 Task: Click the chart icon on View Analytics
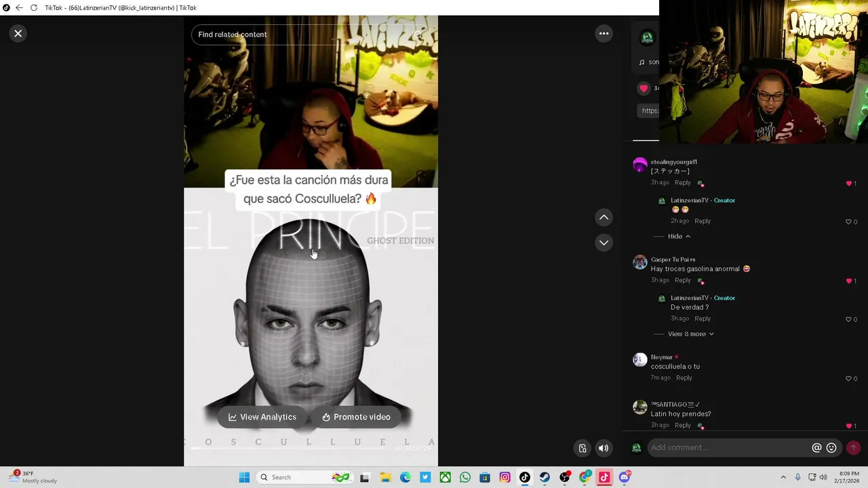tap(233, 418)
